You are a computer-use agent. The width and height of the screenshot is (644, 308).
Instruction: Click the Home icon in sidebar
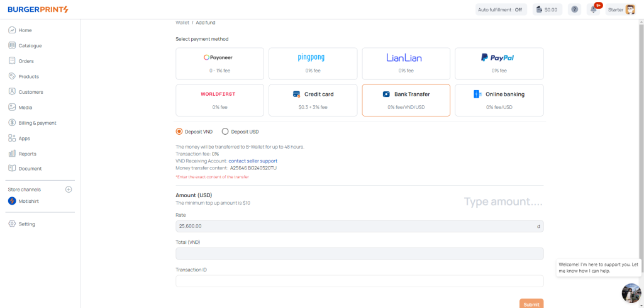(x=12, y=30)
